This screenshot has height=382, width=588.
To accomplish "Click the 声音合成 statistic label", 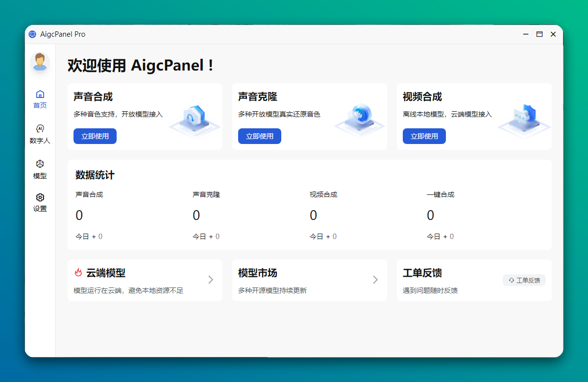I will [x=89, y=194].
